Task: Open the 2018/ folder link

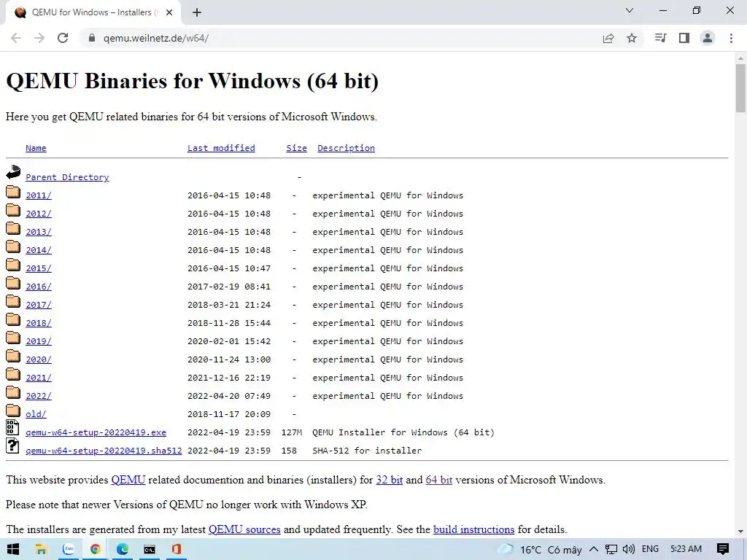Action: pyautogui.click(x=39, y=323)
